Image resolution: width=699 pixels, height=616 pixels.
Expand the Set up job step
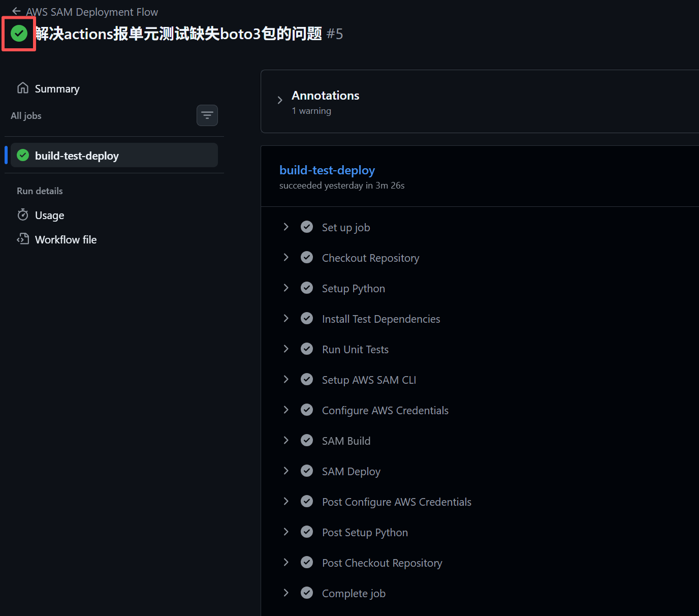tap(286, 227)
